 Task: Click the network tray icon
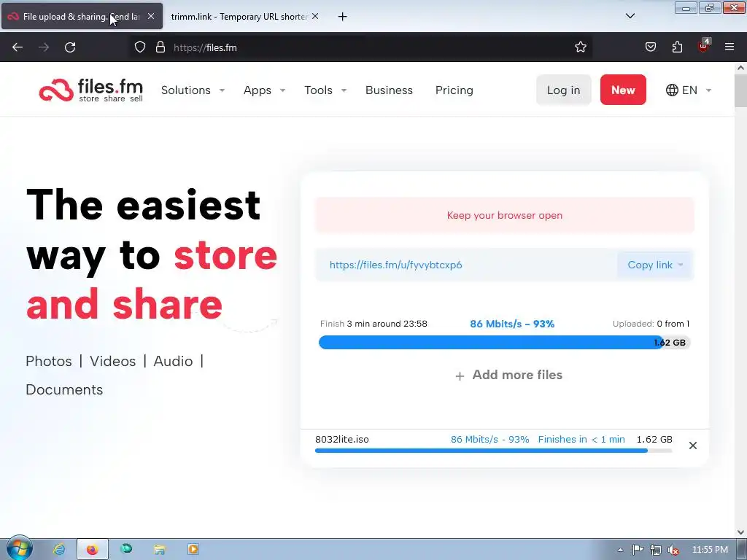(x=656, y=550)
